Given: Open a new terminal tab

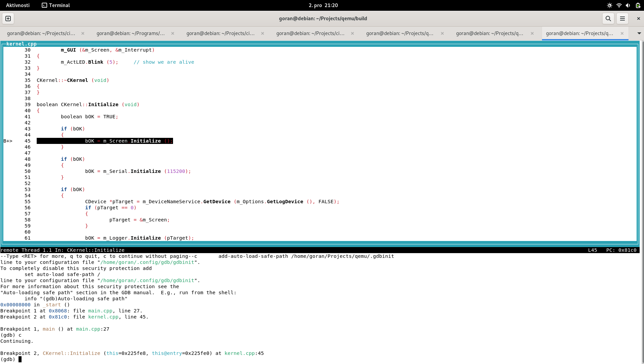Looking at the screenshot, I should pyautogui.click(x=8, y=19).
